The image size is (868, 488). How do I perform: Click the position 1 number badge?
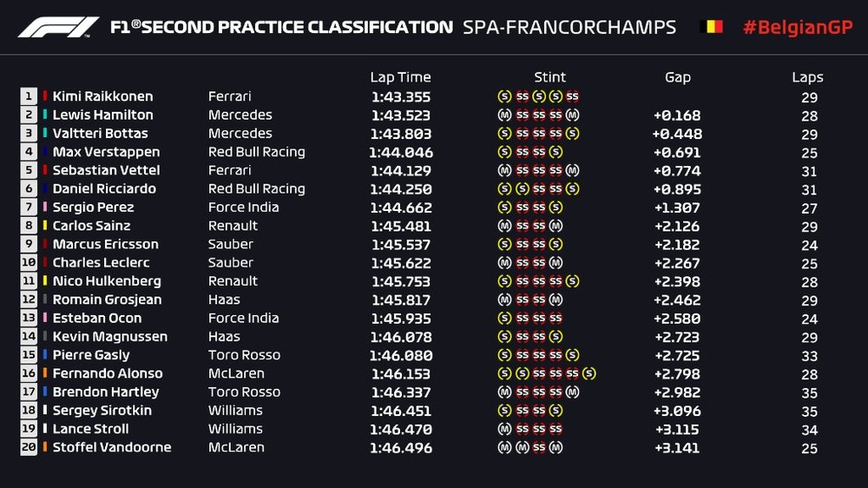coord(29,96)
